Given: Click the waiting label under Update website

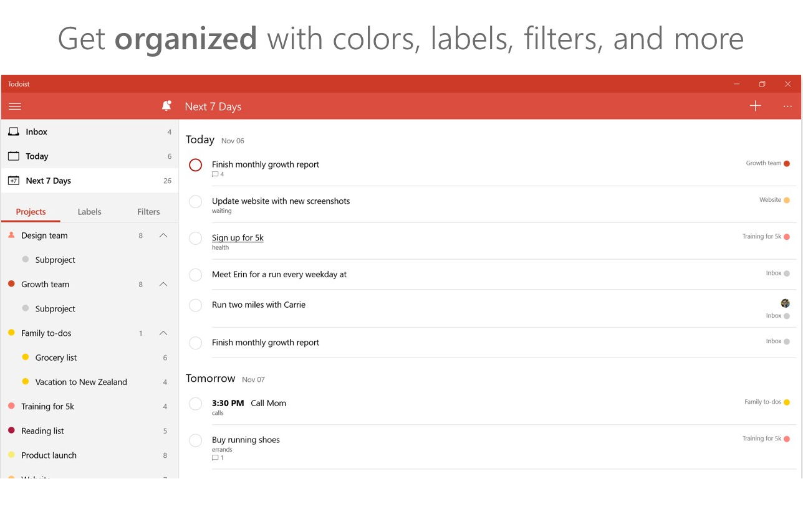Looking at the screenshot, I should [x=221, y=211].
